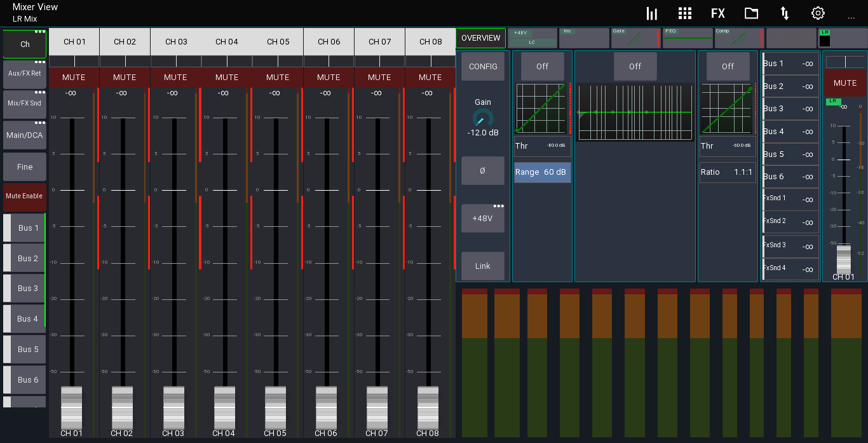
Task: Open the folder scenes icon
Action: 752,13
